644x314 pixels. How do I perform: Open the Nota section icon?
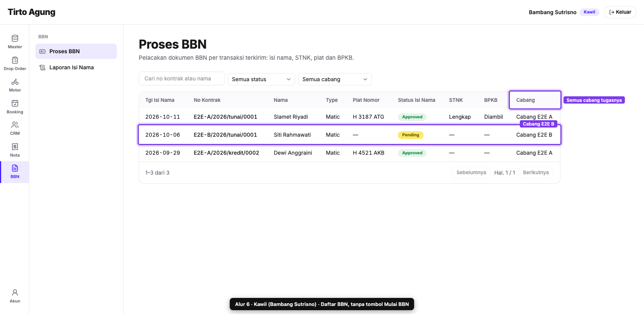click(x=15, y=147)
